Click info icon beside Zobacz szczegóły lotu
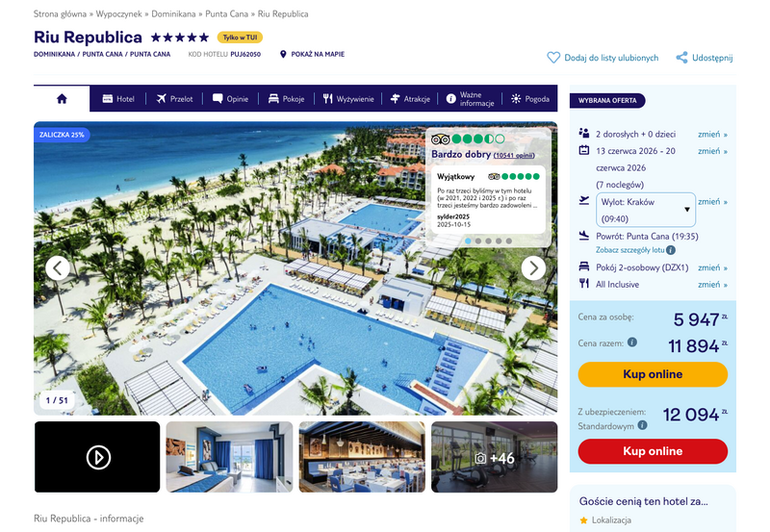 (x=671, y=250)
